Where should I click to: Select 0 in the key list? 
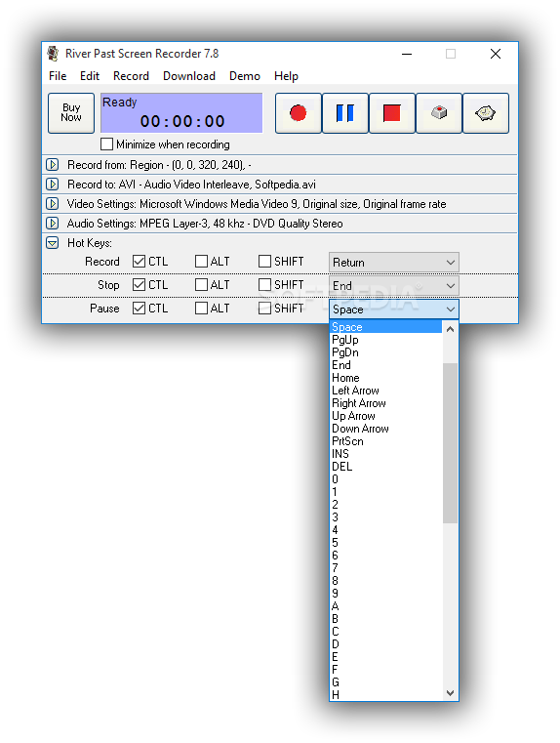[385, 479]
